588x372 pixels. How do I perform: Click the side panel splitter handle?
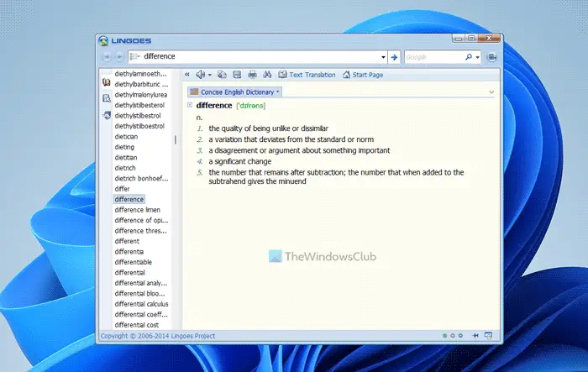[175, 140]
